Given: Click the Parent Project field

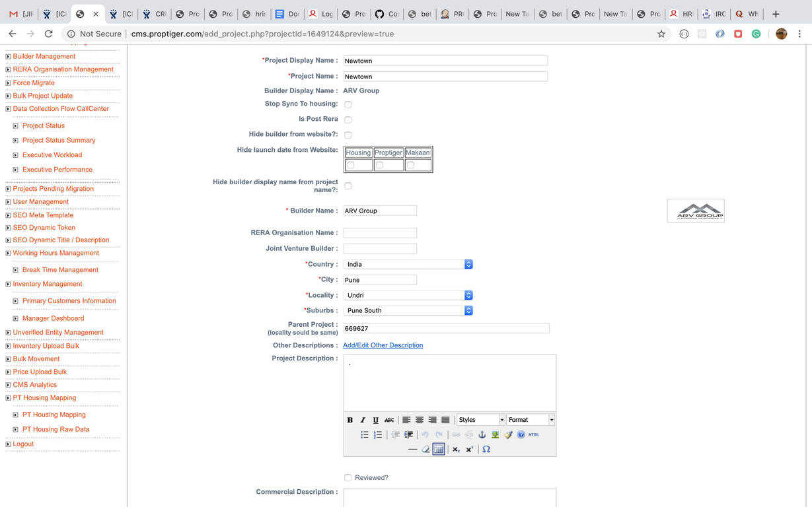Looking at the screenshot, I should pos(446,328).
